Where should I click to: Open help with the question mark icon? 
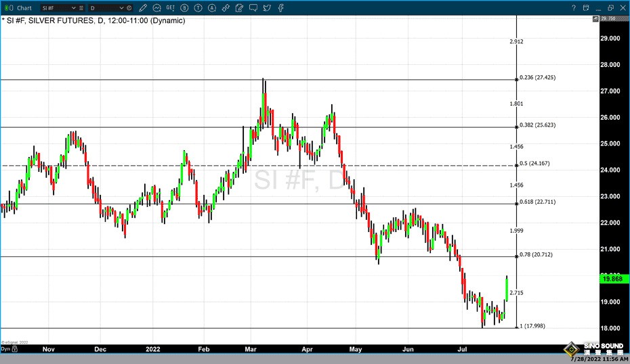[x=574, y=8]
